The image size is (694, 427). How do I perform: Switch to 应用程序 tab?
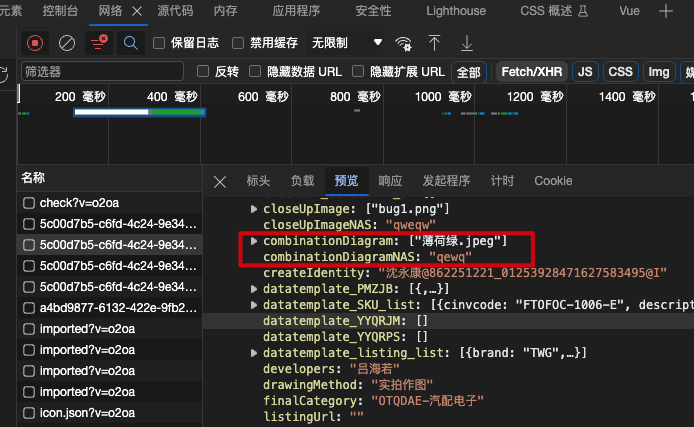[296, 11]
